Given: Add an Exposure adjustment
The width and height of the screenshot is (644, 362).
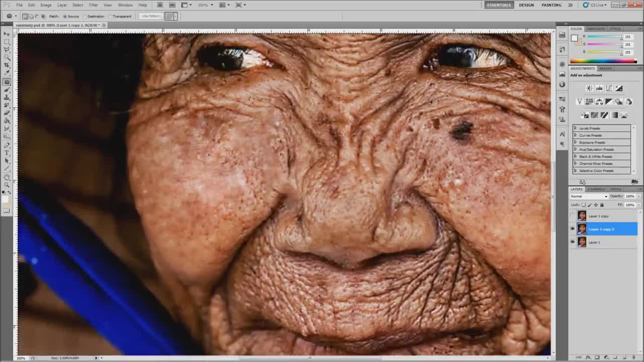Looking at the screenshot, I should (x=619, y=88).
